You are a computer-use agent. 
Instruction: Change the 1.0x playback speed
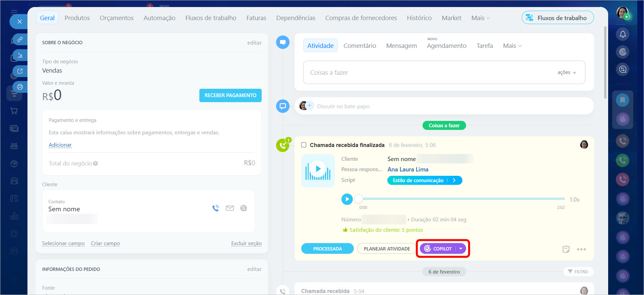coord(574,200)
